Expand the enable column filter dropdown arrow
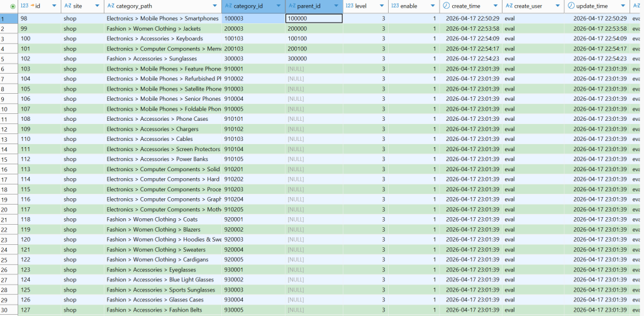 pyautogui.click(x=433, y=6)
